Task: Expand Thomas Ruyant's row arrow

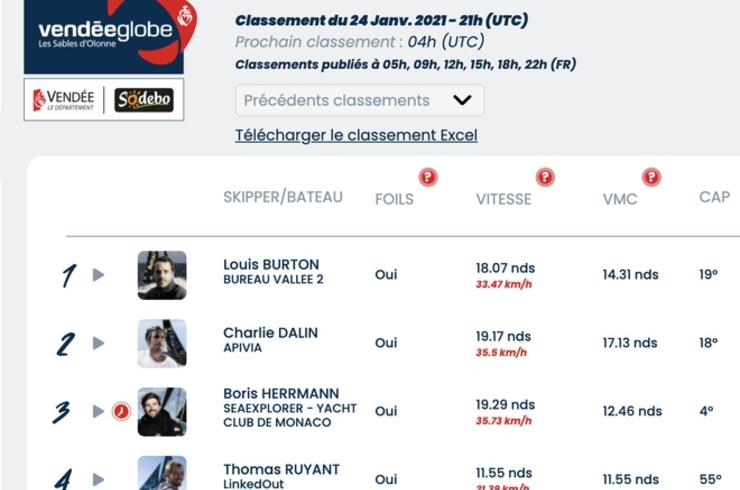Action: pos(99,478)
